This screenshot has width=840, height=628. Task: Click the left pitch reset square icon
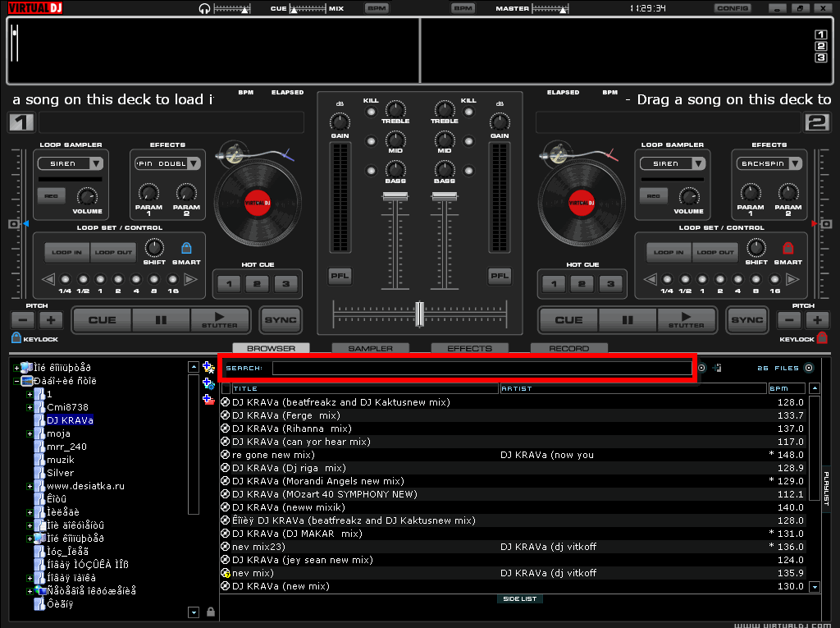[14, 223]
